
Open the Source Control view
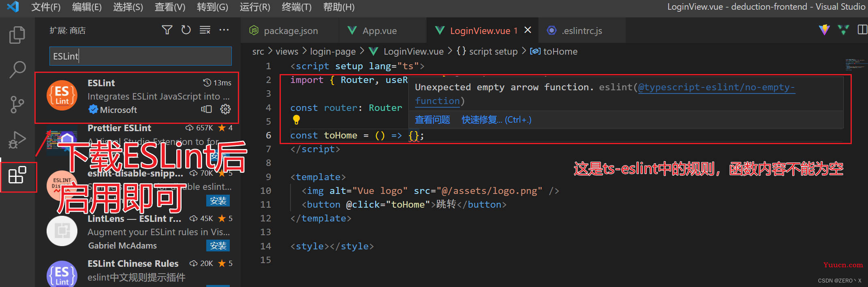(x=17, y=104)
